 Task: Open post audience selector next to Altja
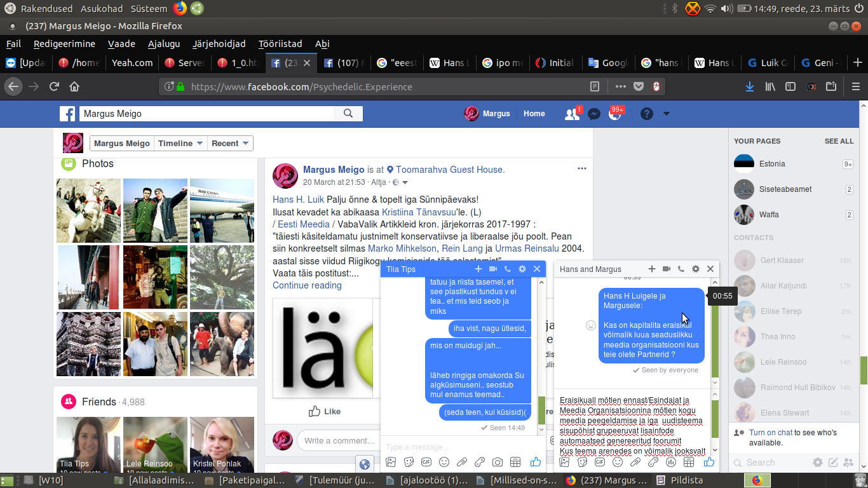(x=400, y=182)
